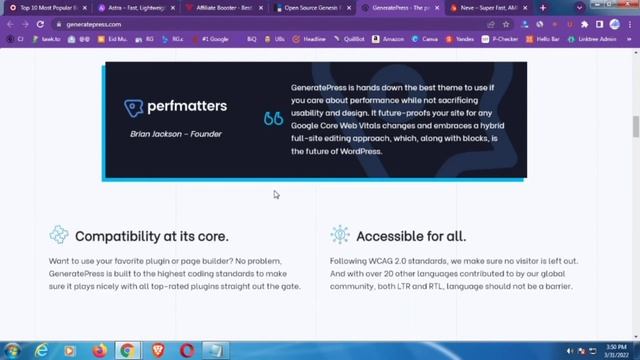Open Brave browser from taskbar
Image resolution: width=640 pixels, height=360 pixels.
coord(158,351)
